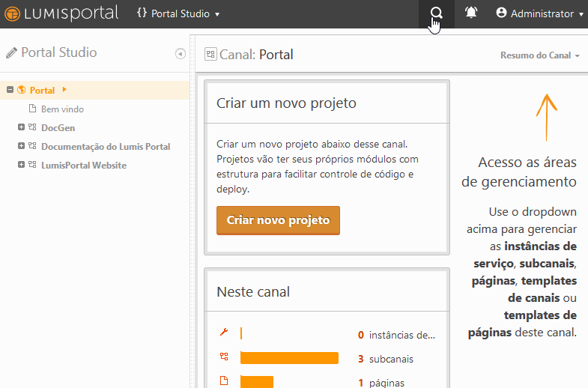Open the search magnifier icon
Screen dimensions: 588x388
(x=437, y=14)
